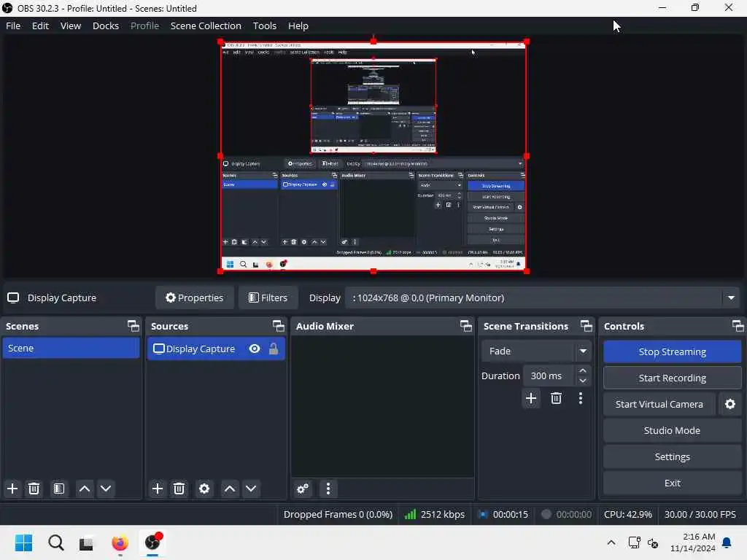The height and width of the screenshot is (560, 747).
Task: Click the CPU: 42.9% status text
Action: 627,514
